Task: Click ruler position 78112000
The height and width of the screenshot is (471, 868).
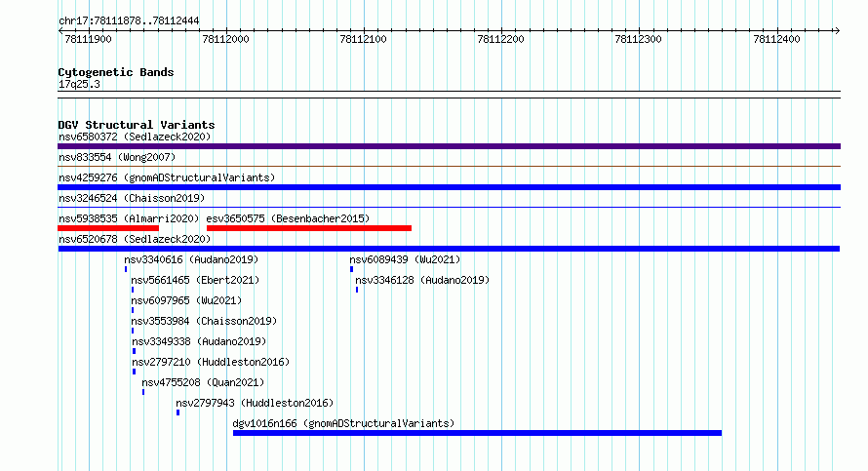Action: (226, 39)
